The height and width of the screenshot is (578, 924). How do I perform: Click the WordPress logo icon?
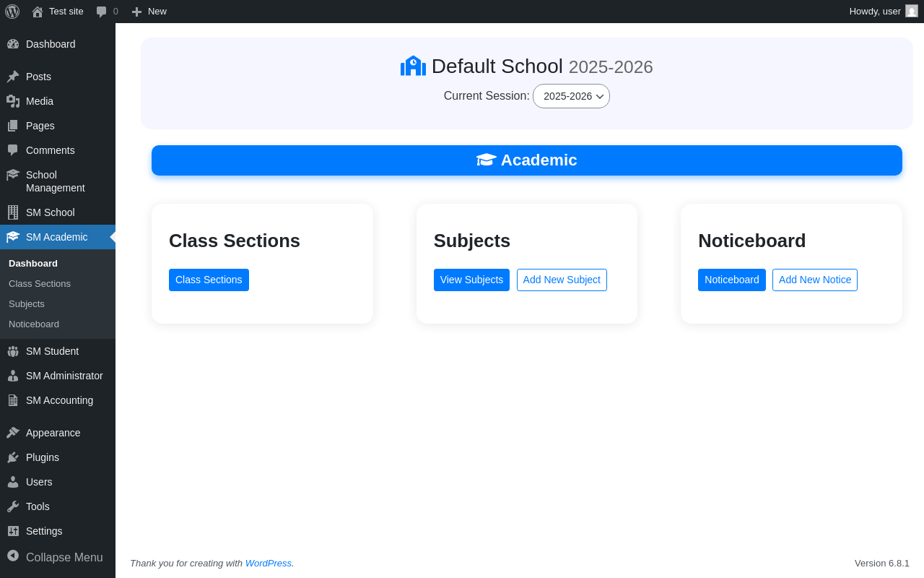click(x=12, y=12)
